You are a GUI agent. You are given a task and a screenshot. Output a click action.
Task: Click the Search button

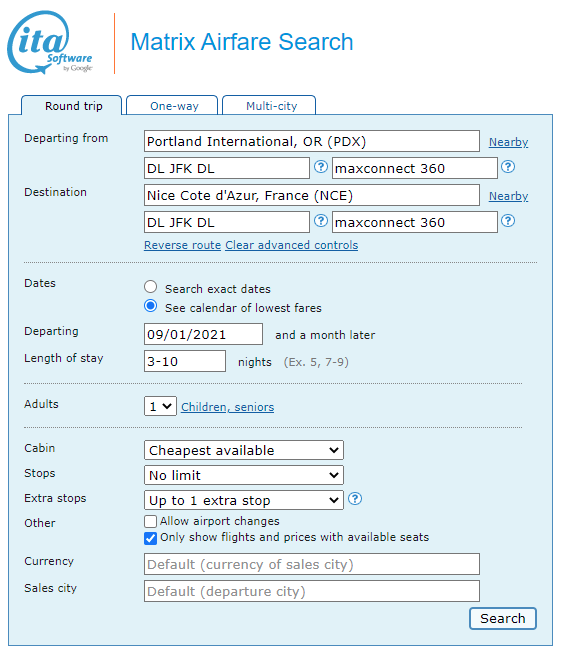pyautogui.click(x=503, y=619)
